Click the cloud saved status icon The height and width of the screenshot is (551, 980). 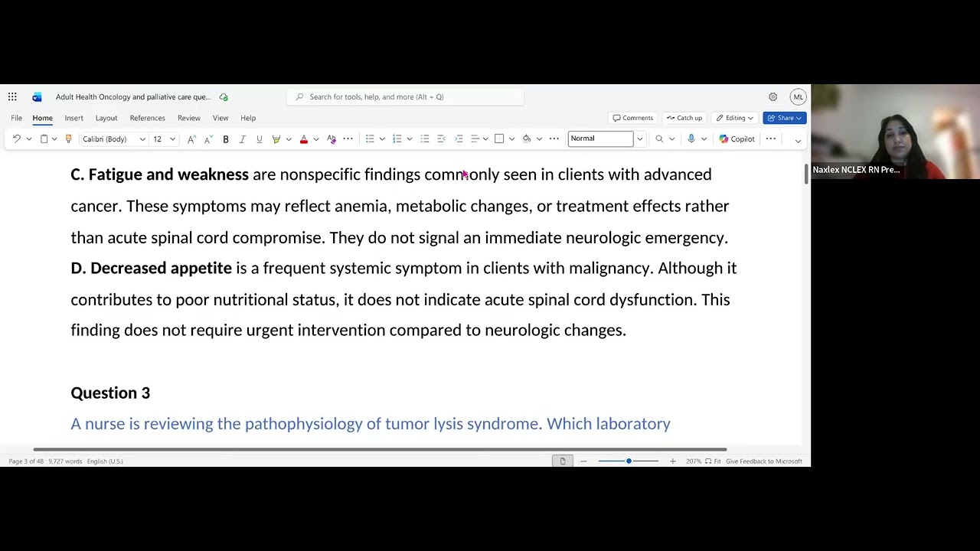[x=224, y=97]
